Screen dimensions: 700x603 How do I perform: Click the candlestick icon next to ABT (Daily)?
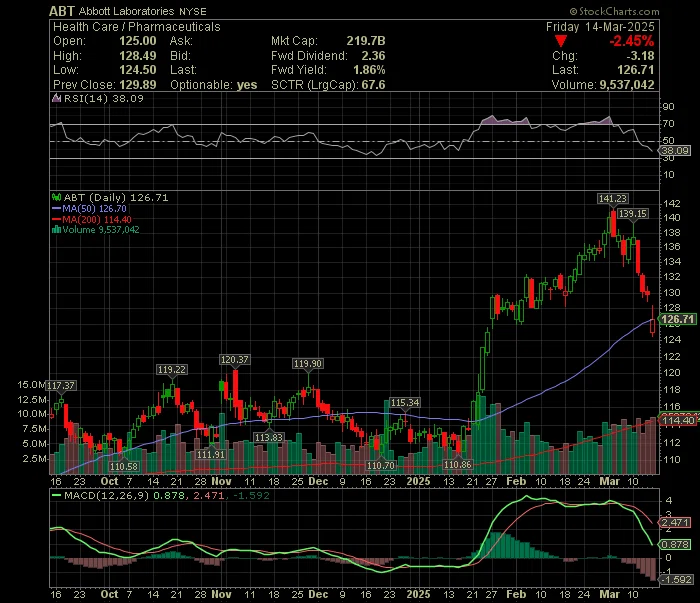57,197
